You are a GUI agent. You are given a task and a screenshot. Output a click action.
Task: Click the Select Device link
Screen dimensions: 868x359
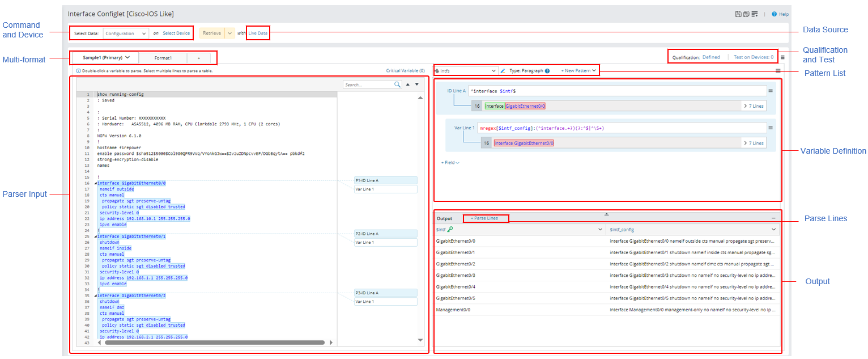(176, 33)
